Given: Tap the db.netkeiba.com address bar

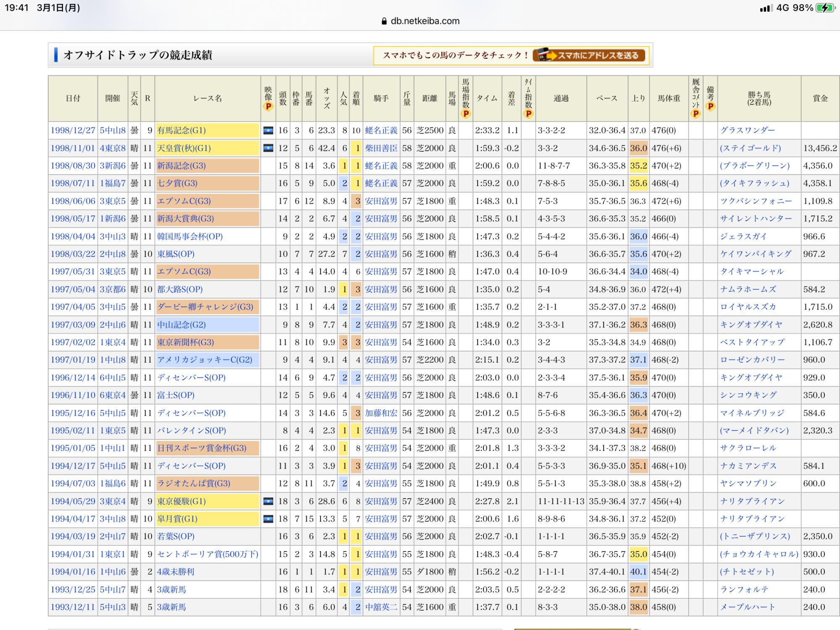Looking at the screenshot, I should click(x=420, y=21).
